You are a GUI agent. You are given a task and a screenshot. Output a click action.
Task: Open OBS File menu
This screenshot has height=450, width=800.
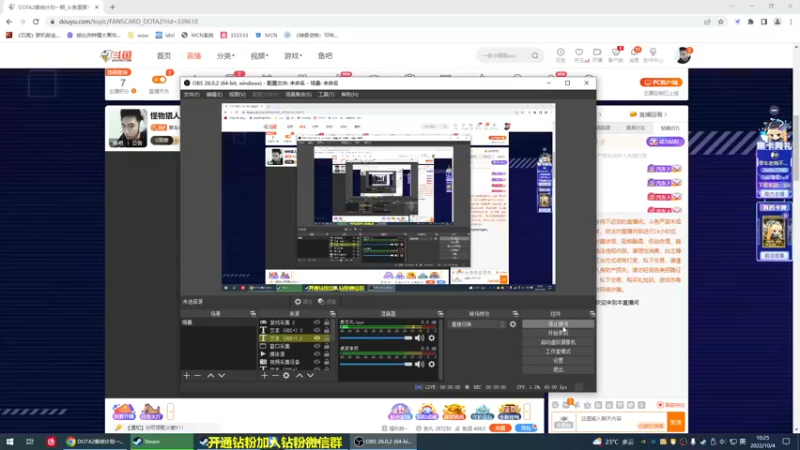tap(191, 94)
